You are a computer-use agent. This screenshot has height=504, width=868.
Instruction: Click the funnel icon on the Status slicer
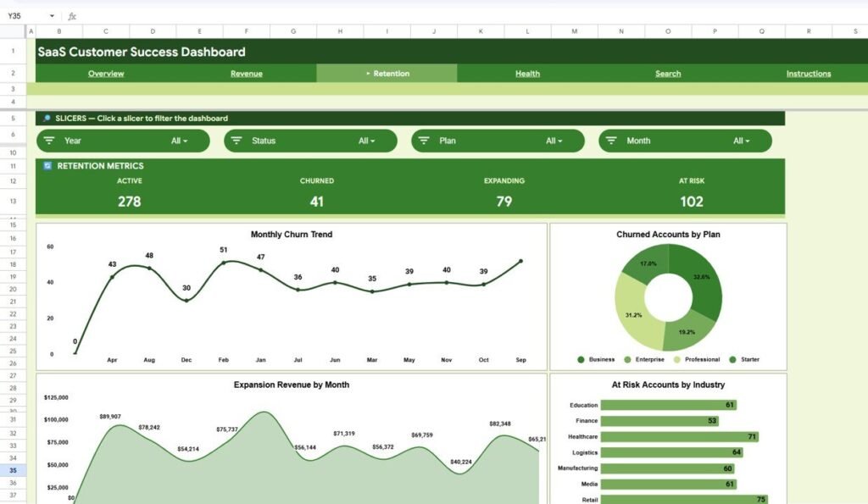(236, 141)
